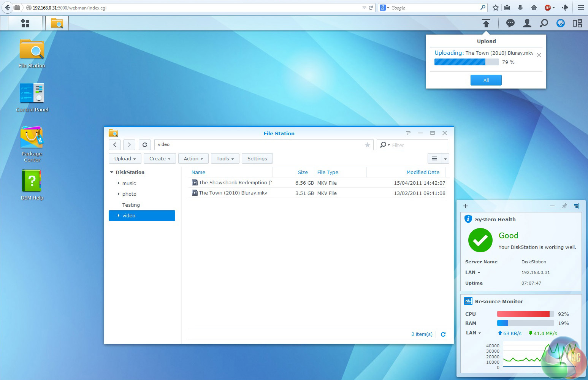588x380 pixels.
Task: Open the DSM search magnifier icon
Action: [x=544, y=24]
